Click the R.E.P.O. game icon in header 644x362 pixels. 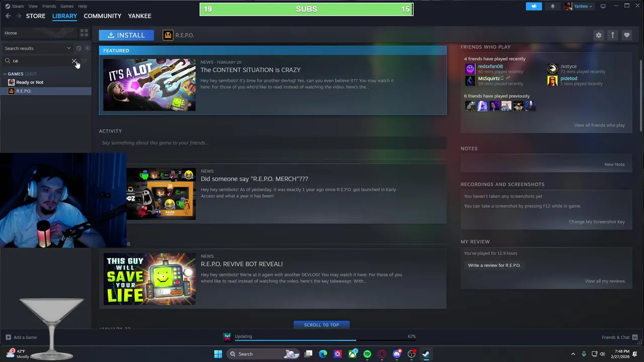pyautogui.click(x=168, y=35)
